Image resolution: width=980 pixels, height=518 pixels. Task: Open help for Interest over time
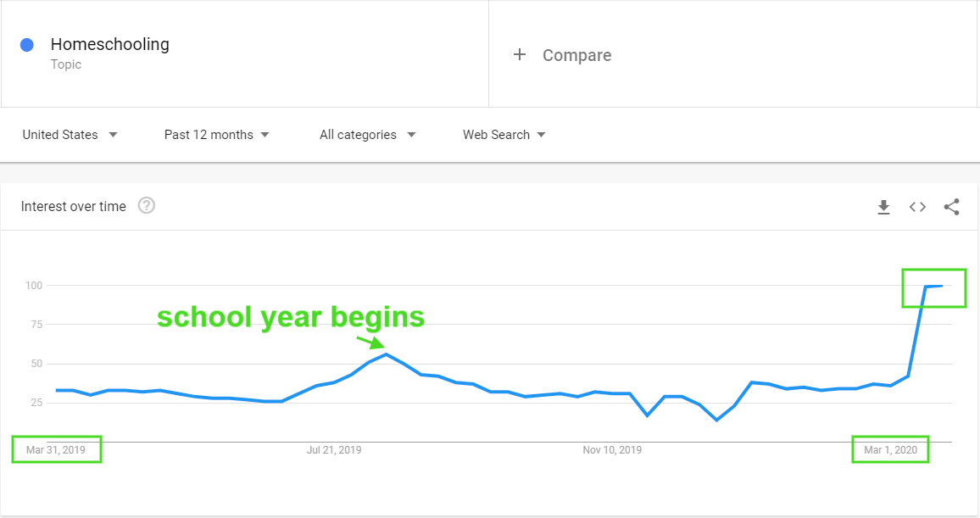[x=147, y=205]
